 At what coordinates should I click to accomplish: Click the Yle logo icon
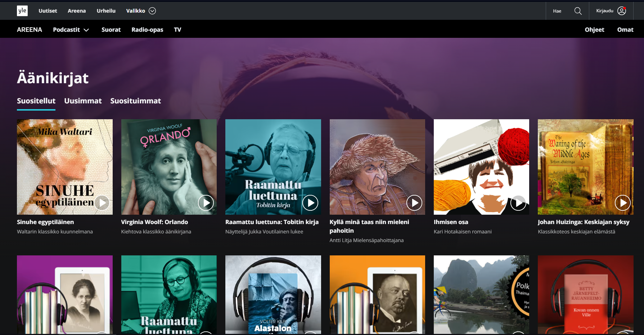tap(22, 11)
